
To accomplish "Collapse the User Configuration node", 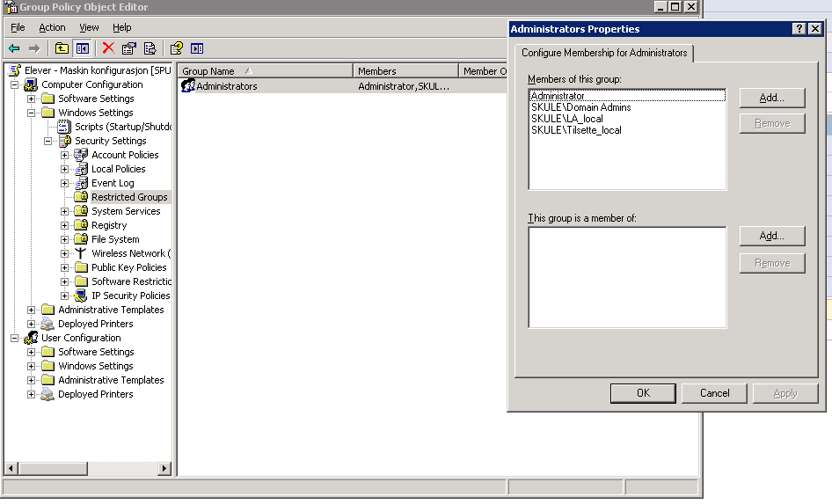I will 15,338.
